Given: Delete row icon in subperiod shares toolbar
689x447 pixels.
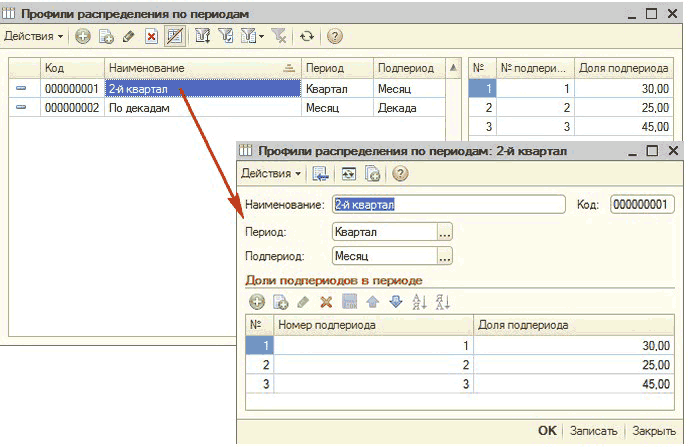Looking at the screenshot, I should [x=325, y=302].
